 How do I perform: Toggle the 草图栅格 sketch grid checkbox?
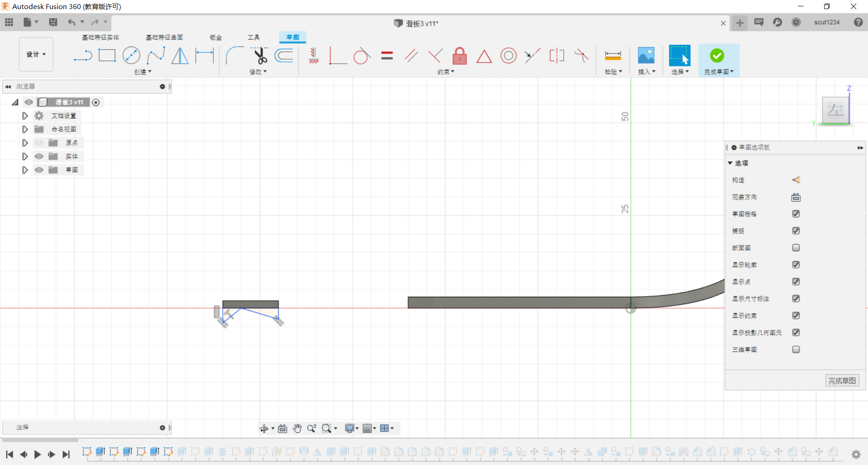pos(796,214)
